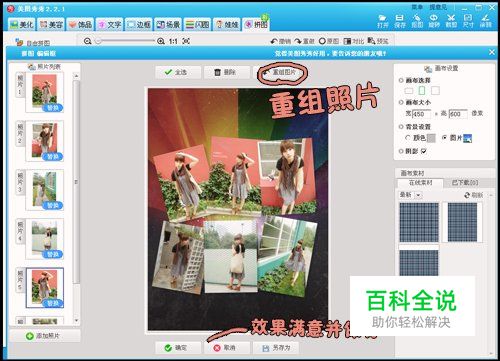Viewport: 500px width, 361px height.
Task: Switch to the 场景 tab
Action: 168,24
